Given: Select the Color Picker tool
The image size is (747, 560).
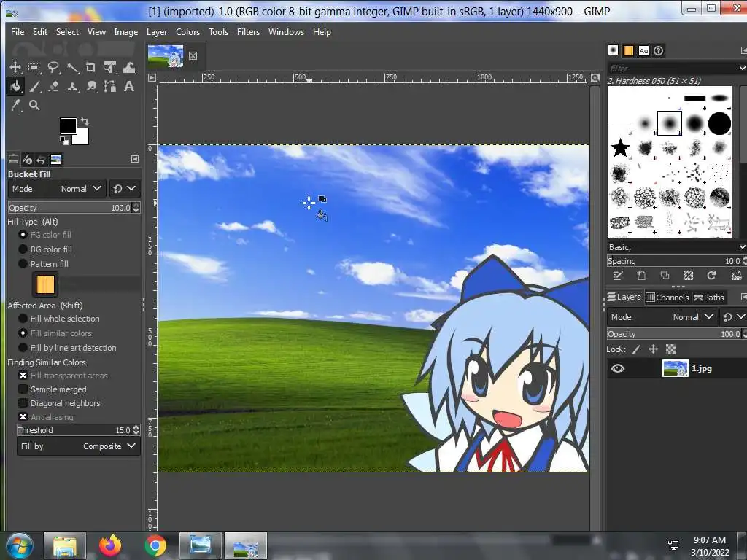Looking at the screenshot, I should click(15, 105).
